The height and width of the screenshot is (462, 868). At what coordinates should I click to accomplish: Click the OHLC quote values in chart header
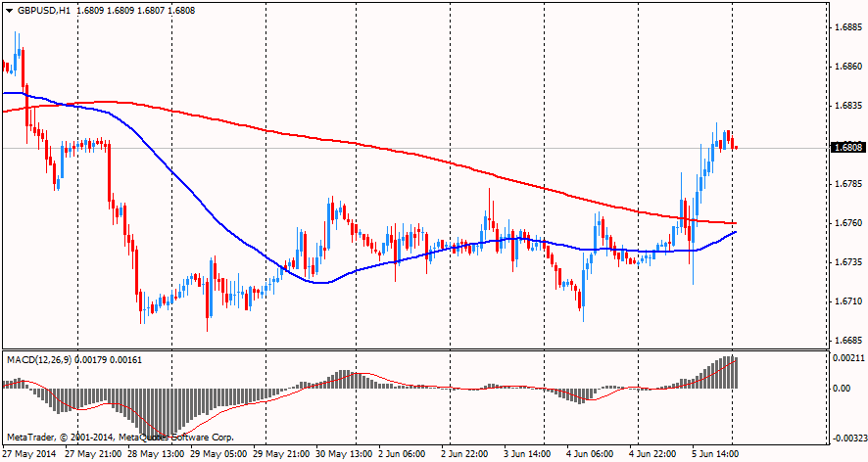pyautogui.click(x=135, y=11)
